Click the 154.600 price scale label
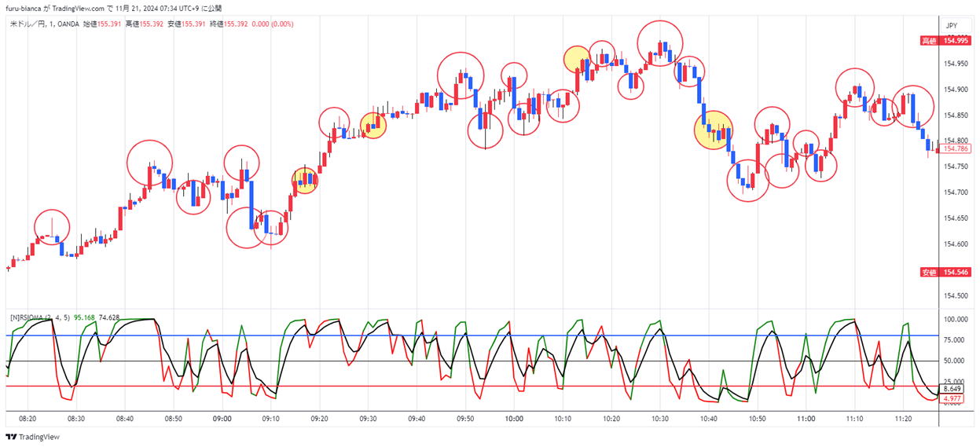The width and height of the screenshot is (980, 447). point(956,244)
